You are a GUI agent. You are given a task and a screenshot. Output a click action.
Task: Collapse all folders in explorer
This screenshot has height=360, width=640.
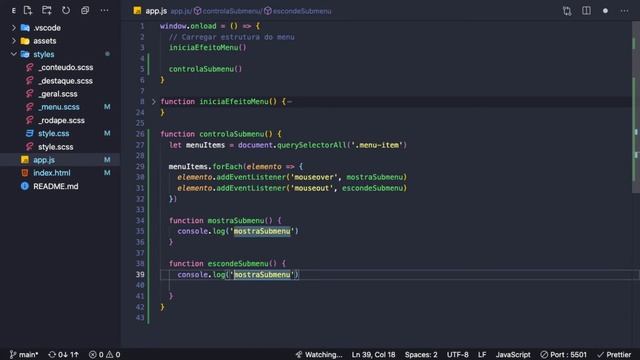pos(85,11)
